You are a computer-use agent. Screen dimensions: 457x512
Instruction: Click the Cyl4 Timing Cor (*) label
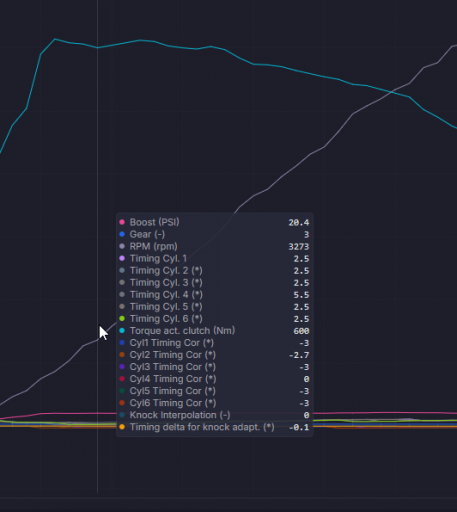(173, 379)
